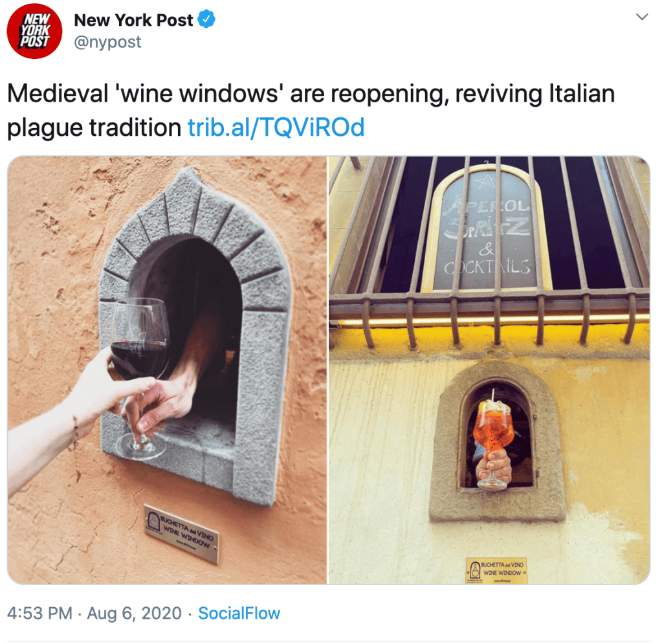Viewport: 662px width, 644px height.
Task: Open the SocialFlow source link
Action: point(239,613)
